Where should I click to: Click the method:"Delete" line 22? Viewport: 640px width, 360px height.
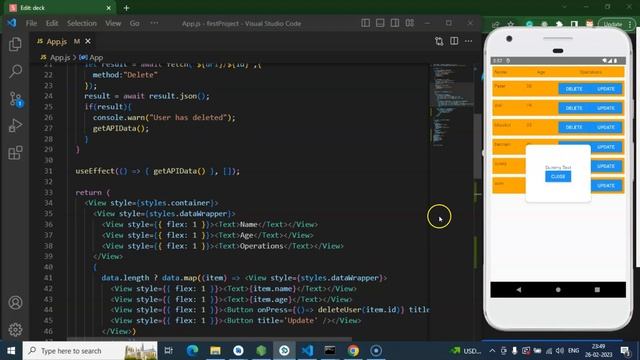(x=125, y=75)
